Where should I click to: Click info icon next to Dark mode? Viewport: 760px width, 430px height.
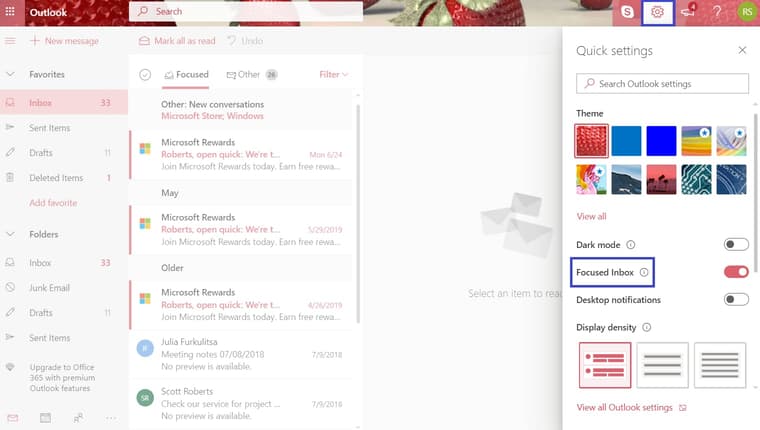click(631, 245)
